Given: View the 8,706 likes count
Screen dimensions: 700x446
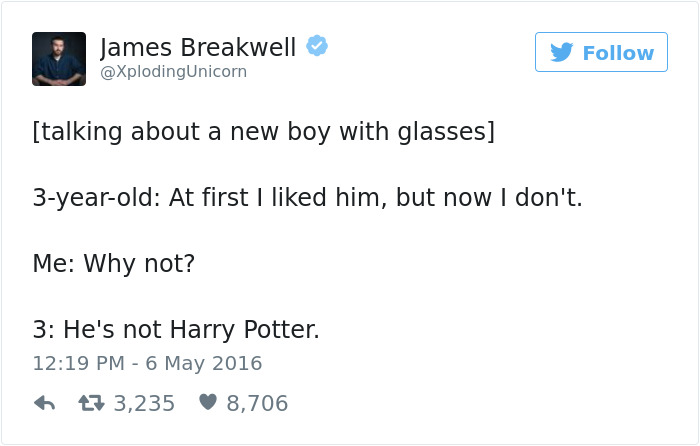Looking at the screenshot, I should click(257, 404).
